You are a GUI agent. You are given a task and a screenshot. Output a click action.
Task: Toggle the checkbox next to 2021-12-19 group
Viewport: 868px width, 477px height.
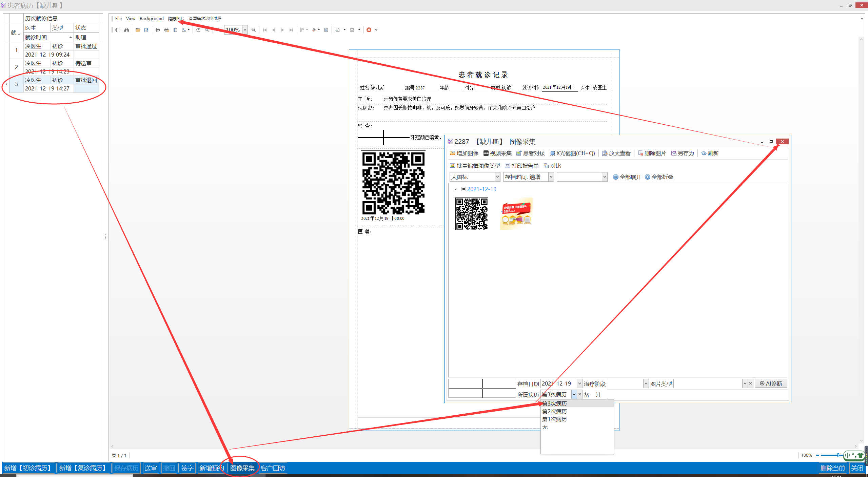[x=464, y=189]
